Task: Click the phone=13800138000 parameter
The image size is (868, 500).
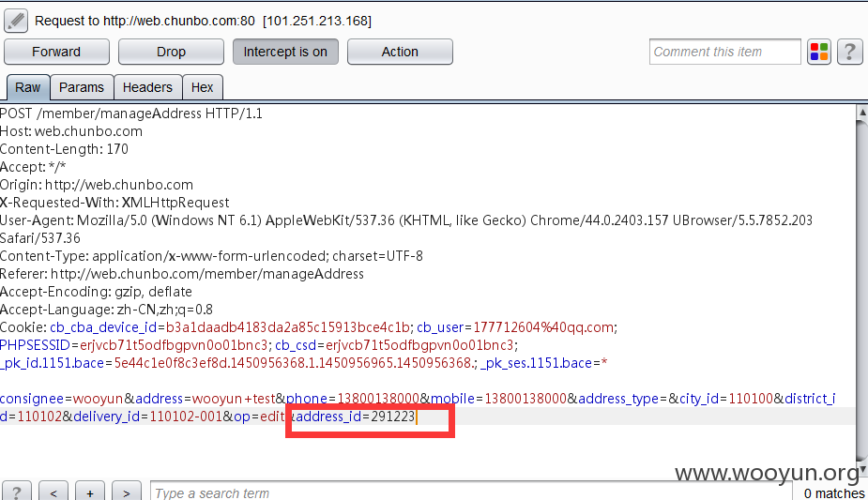Action: [x=353, y=399]
